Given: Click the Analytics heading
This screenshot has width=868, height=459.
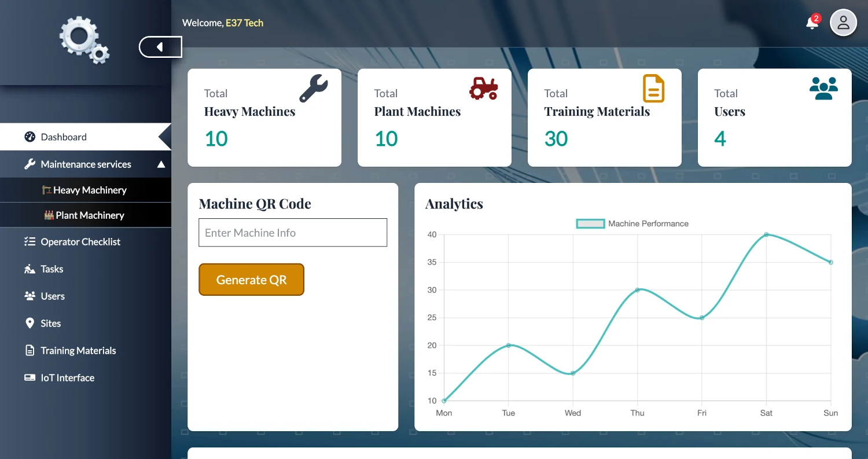Looking at the screenshot, I should pos(454,204).
